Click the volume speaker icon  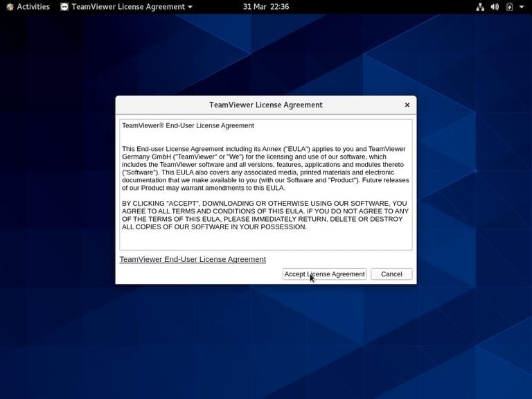[x=495, y=7]
